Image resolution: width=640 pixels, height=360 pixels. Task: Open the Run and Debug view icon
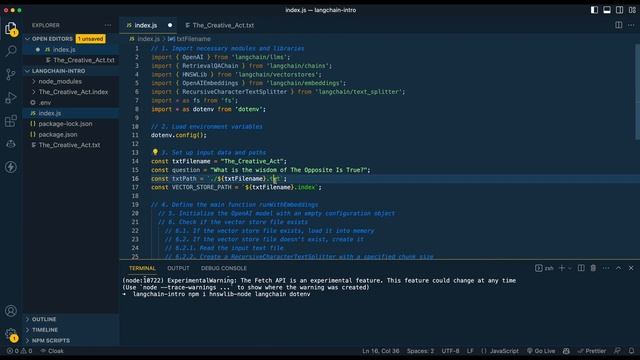11,98
